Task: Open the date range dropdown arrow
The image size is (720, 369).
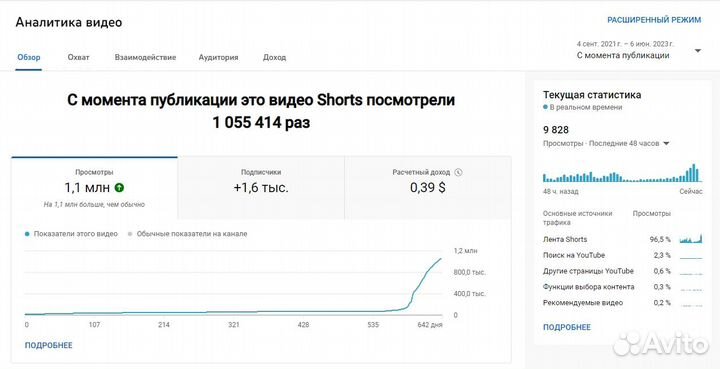Action: click(x=698, y=51)
